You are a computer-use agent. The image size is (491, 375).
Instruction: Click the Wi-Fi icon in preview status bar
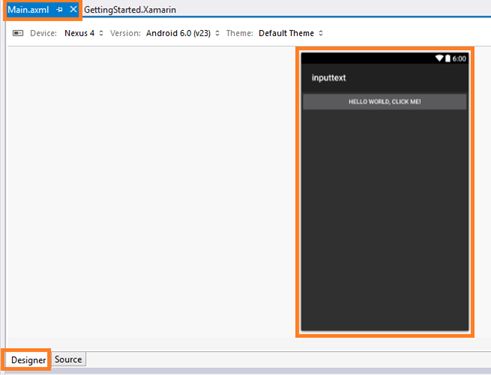439,58
